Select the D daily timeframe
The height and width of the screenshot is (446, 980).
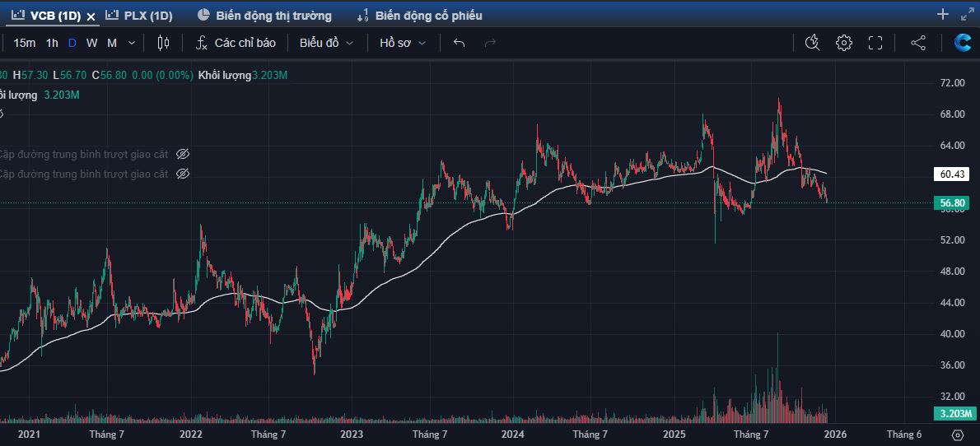[x=72, y=43]
